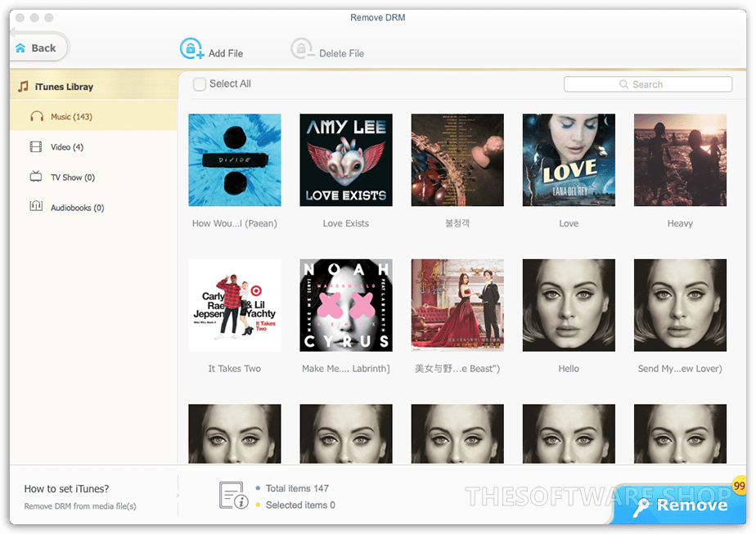The height and width of the screenshot is (534, 756).
Task: Click the 'Love Exists' song title
Action: point(346,223)
